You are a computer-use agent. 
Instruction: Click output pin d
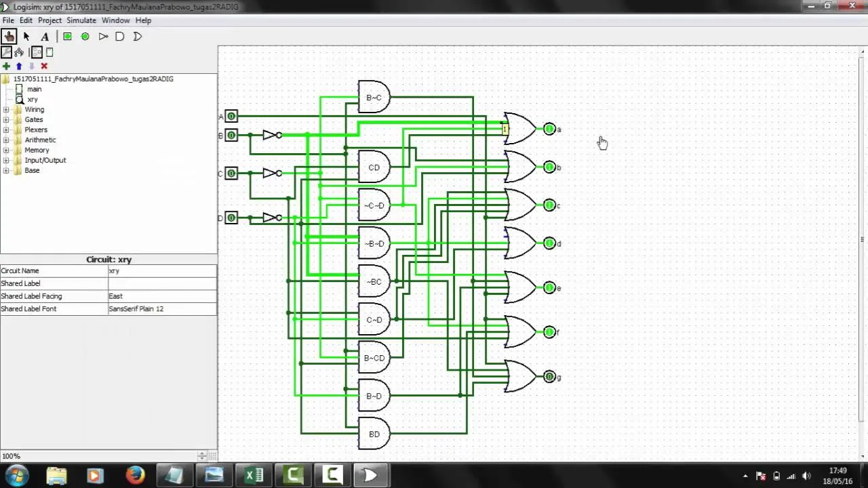pos(549,243)
